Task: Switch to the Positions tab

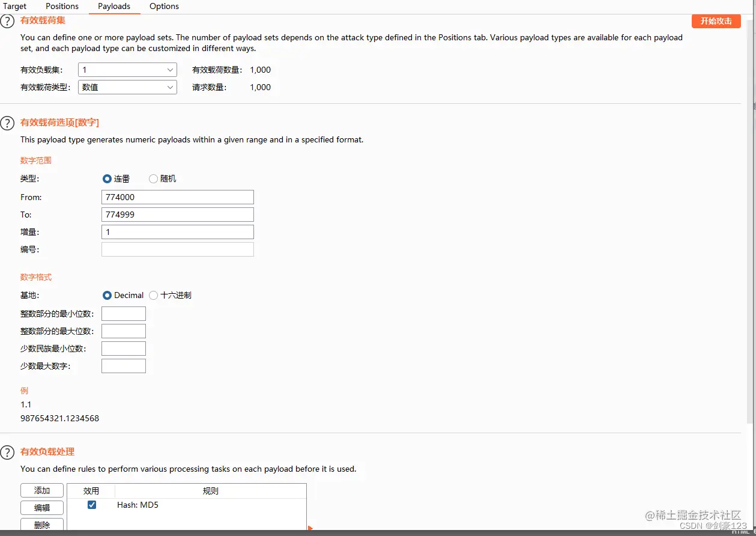Action: coord(62,6)
